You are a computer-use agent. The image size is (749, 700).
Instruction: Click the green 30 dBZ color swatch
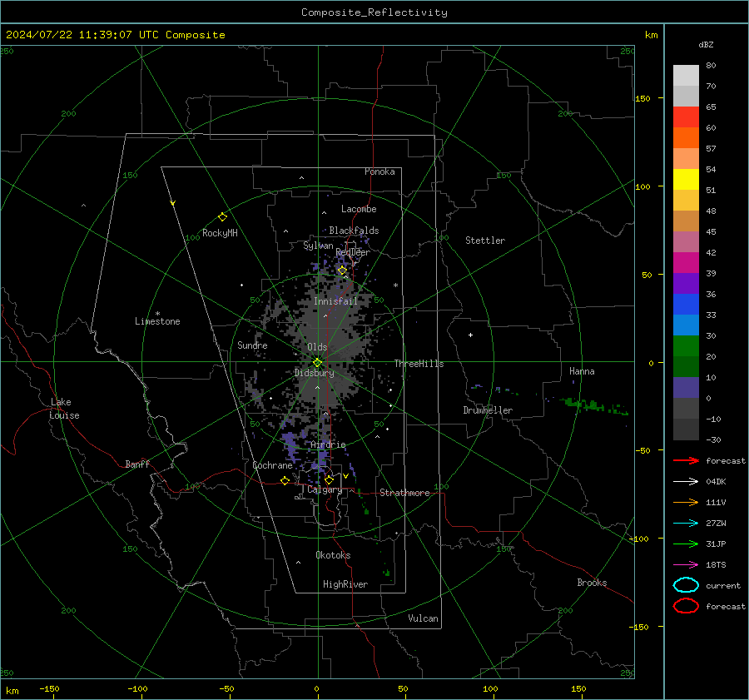[x=686, y=345]
